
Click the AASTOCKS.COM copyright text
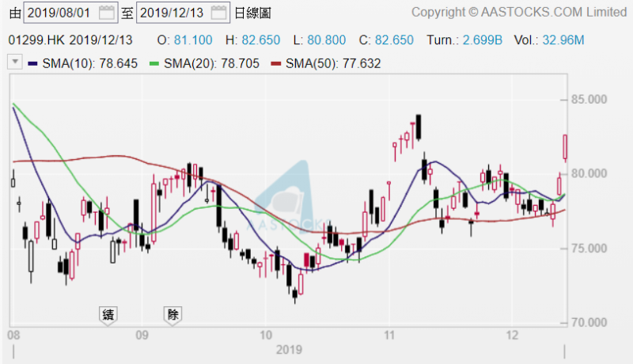518,13
